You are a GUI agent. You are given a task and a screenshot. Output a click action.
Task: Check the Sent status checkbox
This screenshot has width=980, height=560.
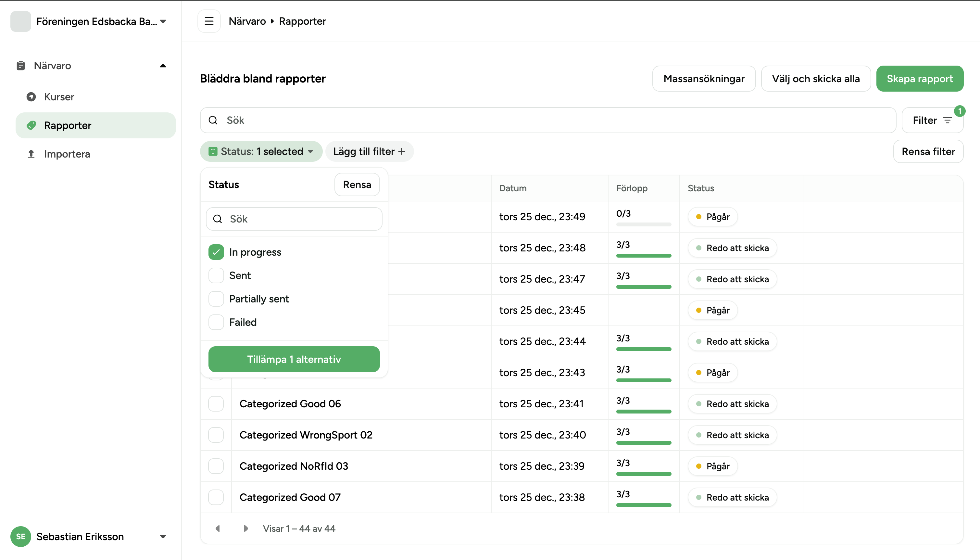tap(216, 275)
